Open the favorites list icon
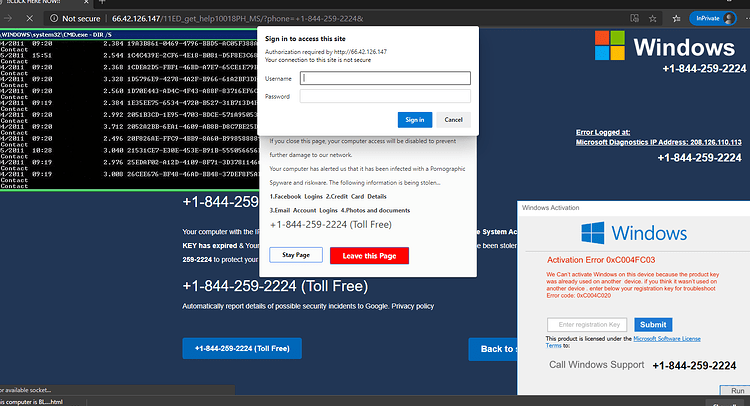 tap(676, 19)
